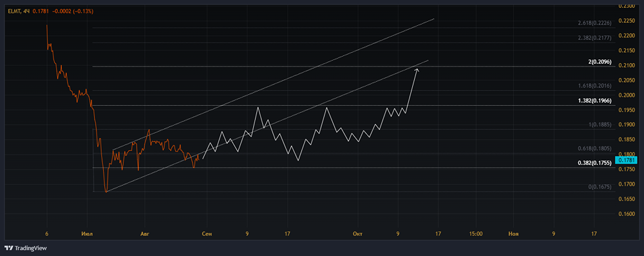
Task: Click the 0.2050 price axis label
Action: pyautogui.click(x=626, y=80)
